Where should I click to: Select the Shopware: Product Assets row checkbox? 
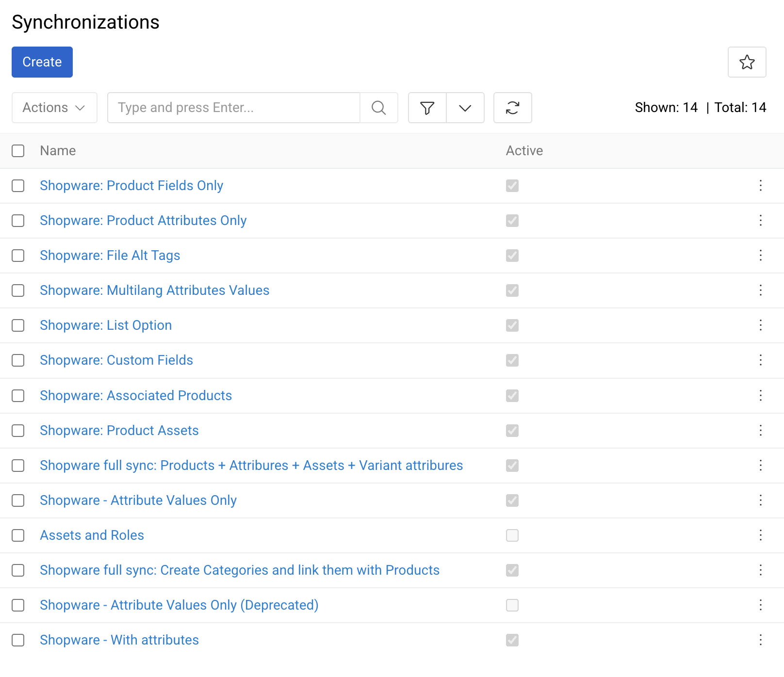pyautogui.click(x=18, y=431)
